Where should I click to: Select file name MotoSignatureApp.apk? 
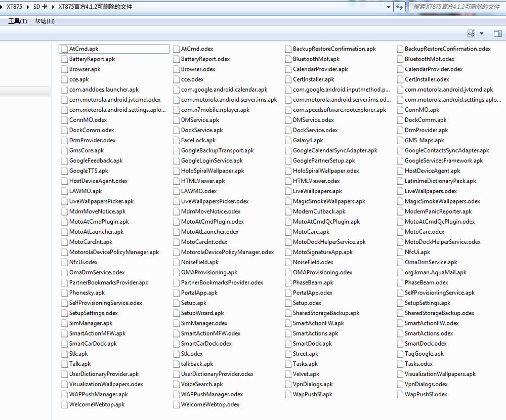323,252
